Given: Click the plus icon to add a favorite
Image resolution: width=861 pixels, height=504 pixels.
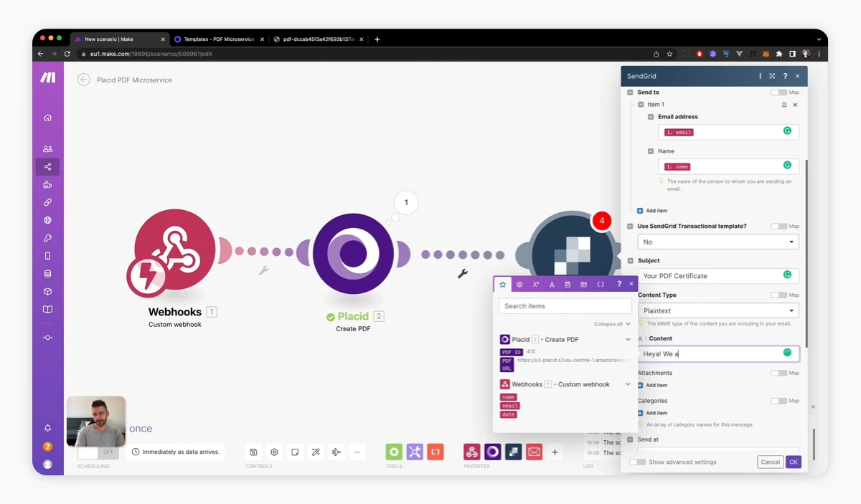Looking at the screenshot, I should 555,452.
